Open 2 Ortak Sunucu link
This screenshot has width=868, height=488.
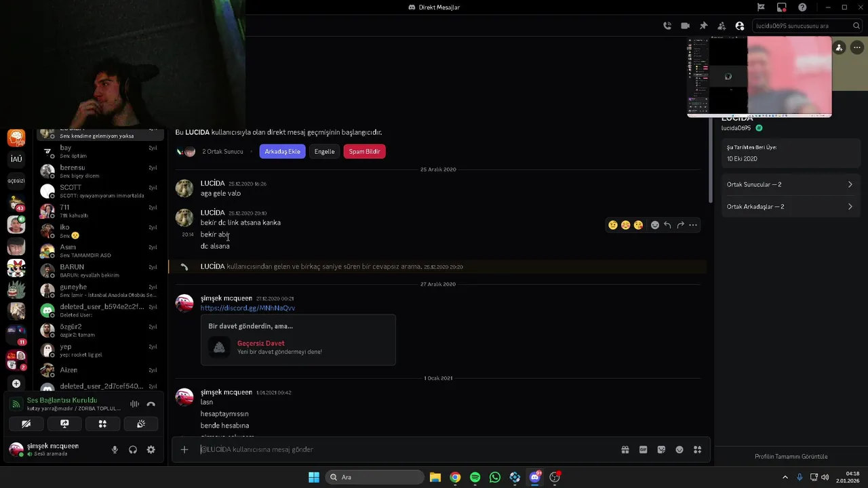[x=222, y=152]
